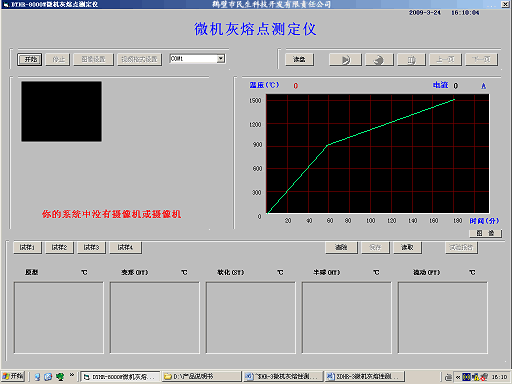Viewport: 513px width, 385px height.
Task: Click the deformation (DT) image box
Action: point(155,318)
